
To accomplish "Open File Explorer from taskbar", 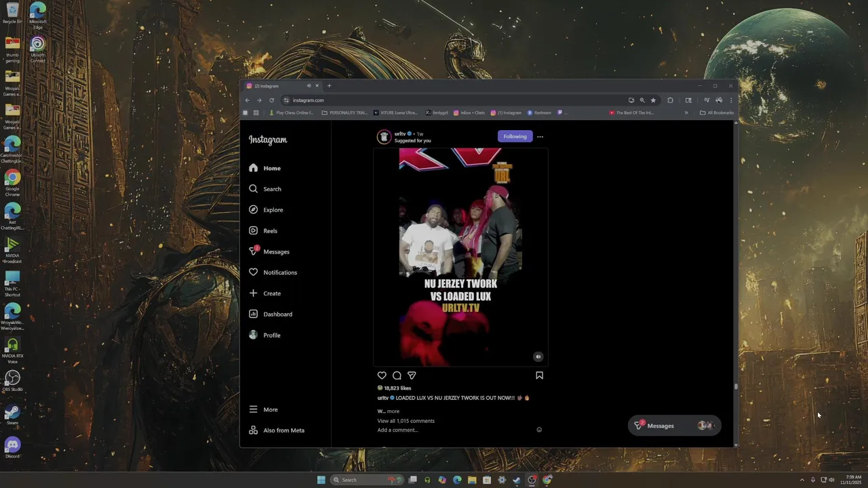I will point(472,480).
